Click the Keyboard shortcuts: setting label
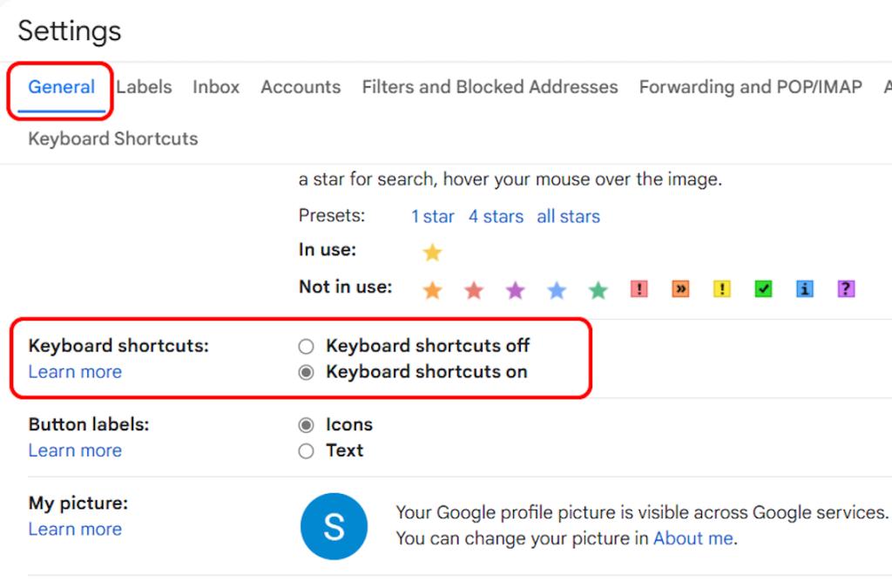The height and width of the screenshot is (588, 892). coord(118,346)
